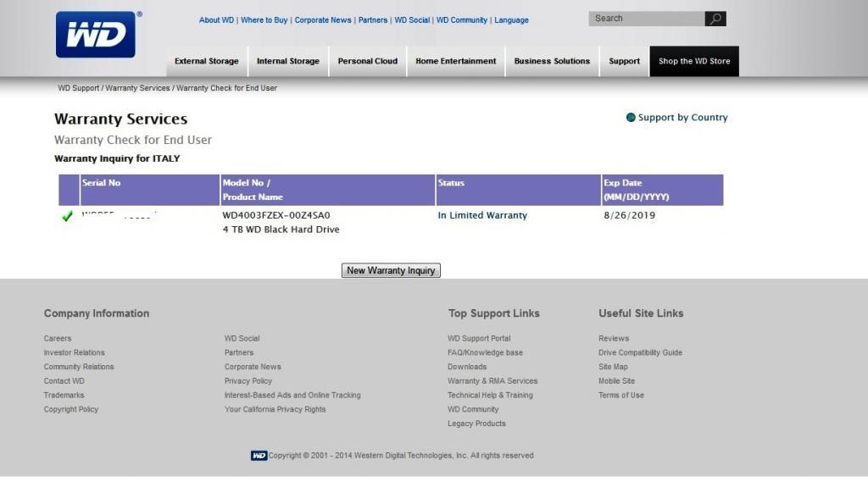Open Investor Relations footer link

[x=75, y=353]
